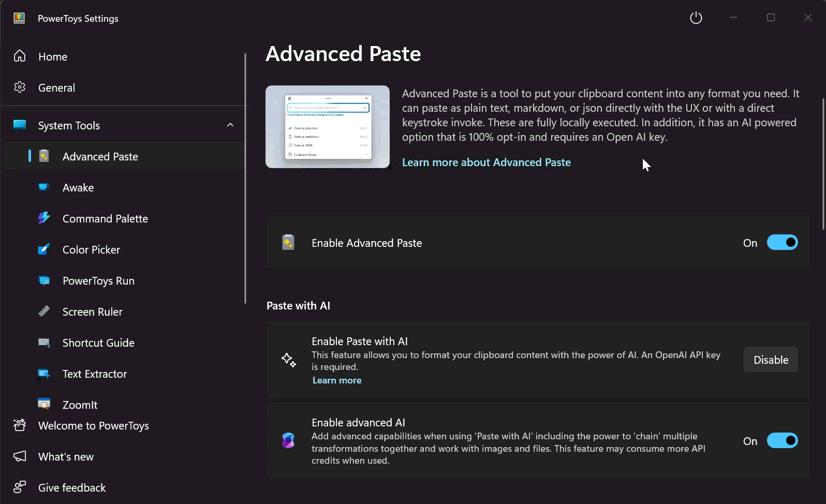
Task: Click the Advanced Paste preview thumbnail
Action: coord(328,127)
